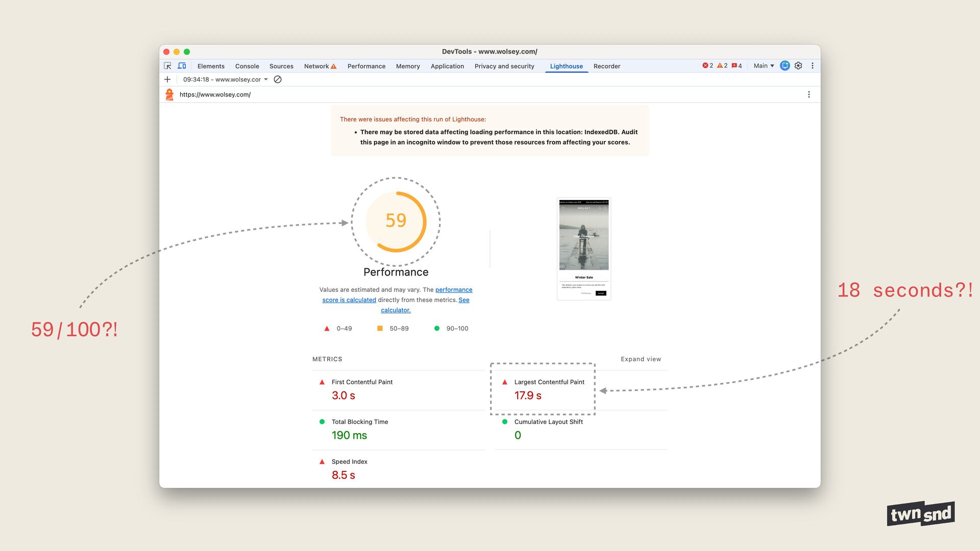
Task: Click the clear all reports icon
Action: point(278,80)
